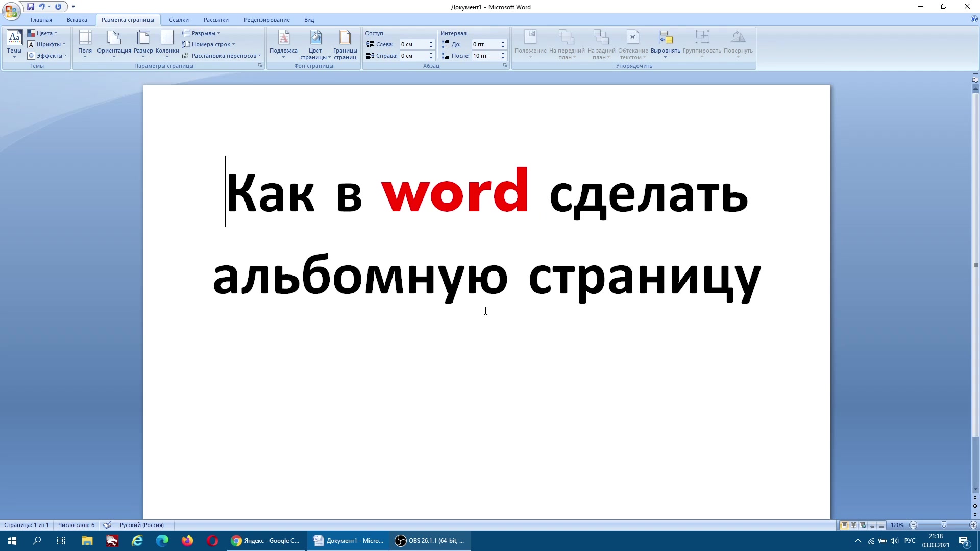Click the vertical scrollbar thumb

click(975, 265)
